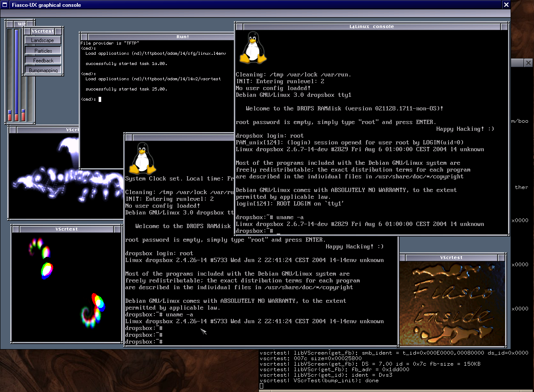Click the linux.l4env load application line
The width and height of the screenshot is (534, 392).
[156, 54]
